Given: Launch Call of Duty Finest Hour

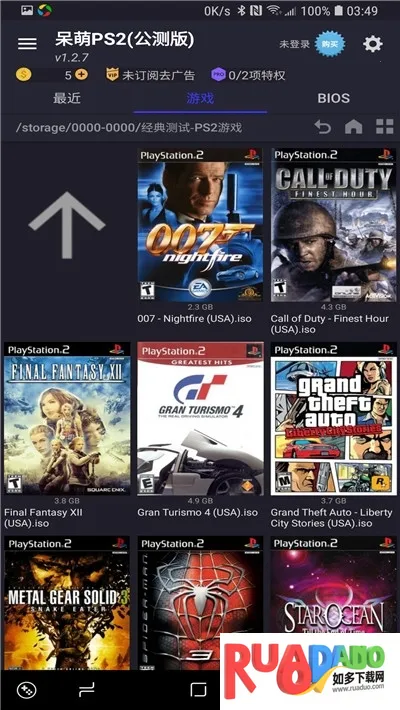Looking at the screenshot, I should (333, 225).
